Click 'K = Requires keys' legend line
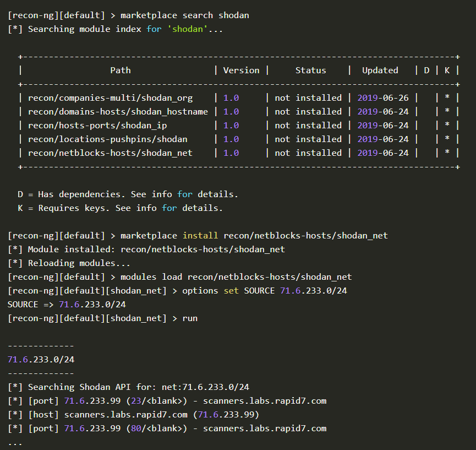 120,208
